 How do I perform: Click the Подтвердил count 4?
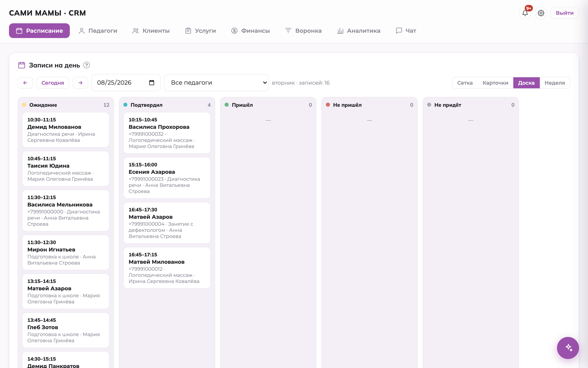coord(209,105)
